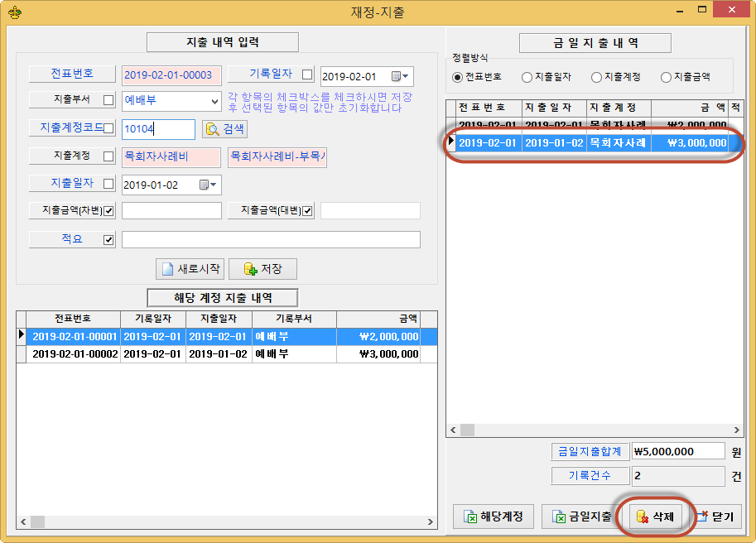Open the 예배부 department dropdown

point(214,101)
